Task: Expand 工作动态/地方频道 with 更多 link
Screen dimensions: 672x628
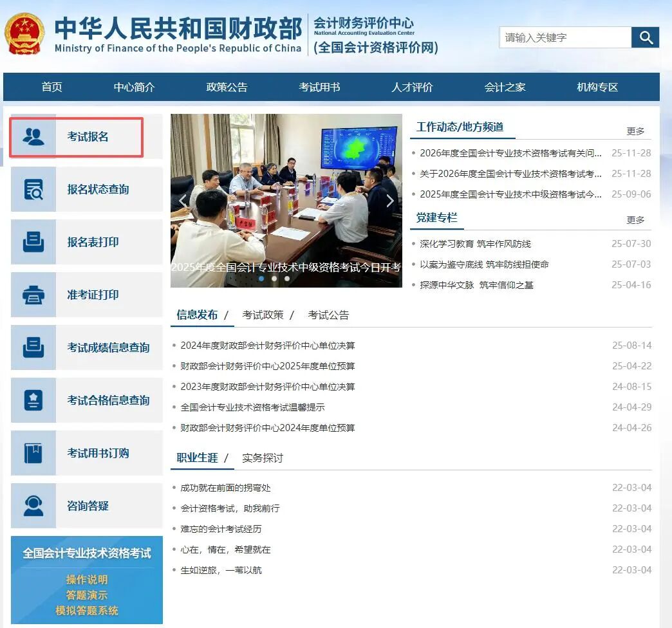Action: point(635,131)
